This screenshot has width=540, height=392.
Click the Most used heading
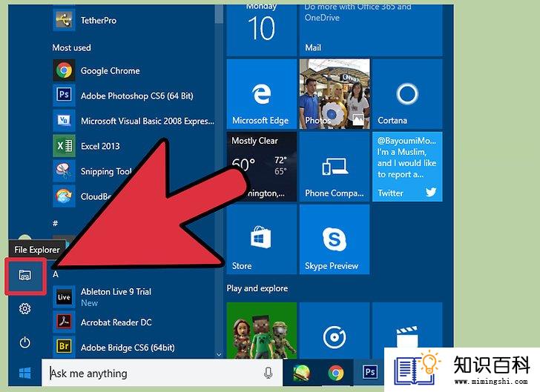(x=72, y=47)
